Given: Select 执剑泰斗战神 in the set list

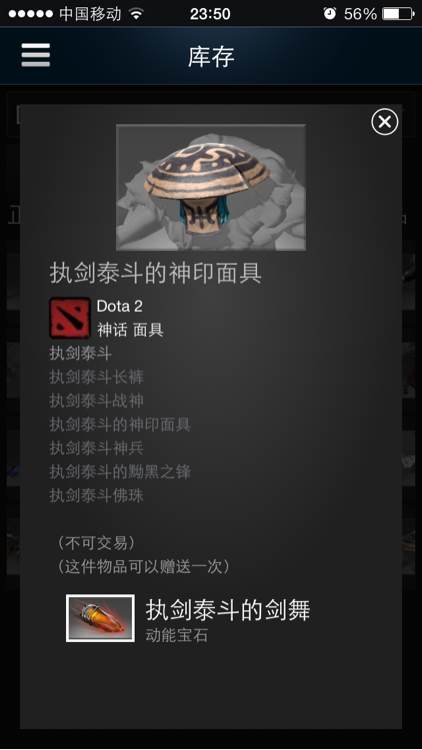Looking at the screenshot, I should 97,401.
